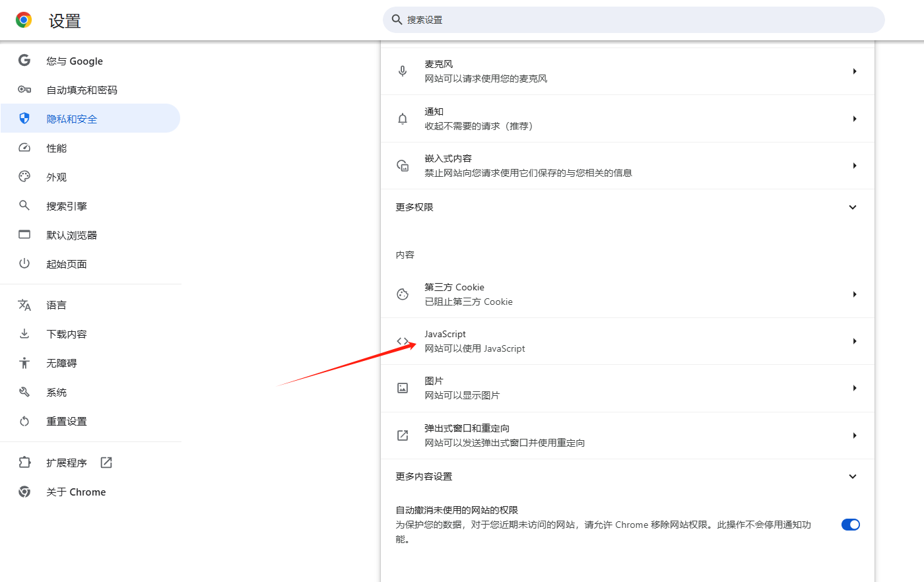The image size is (924, 582).
Task: Click the browser window icon for 默认浏览器
Action: [x=24, y=234]
